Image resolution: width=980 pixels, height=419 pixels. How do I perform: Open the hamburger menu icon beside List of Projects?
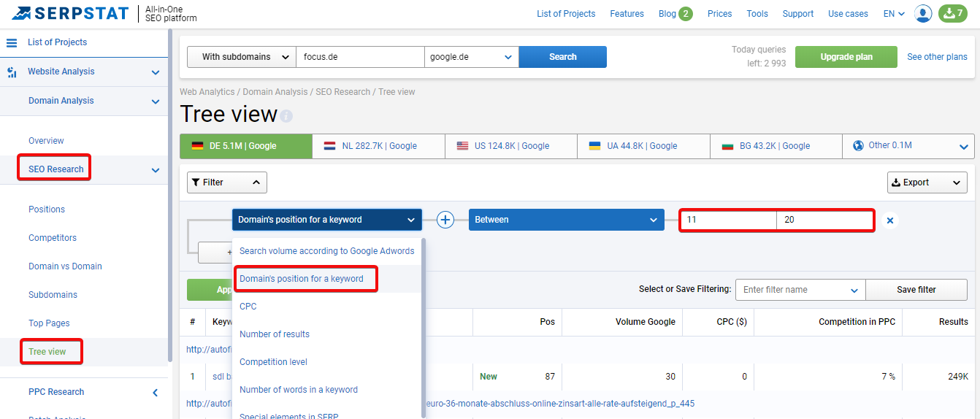tap(12, 42)
